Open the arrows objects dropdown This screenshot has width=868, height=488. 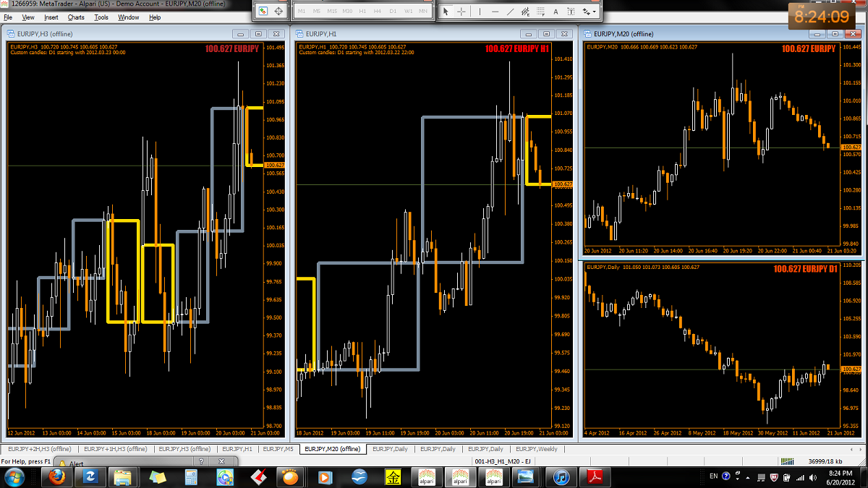click(590, 12)
